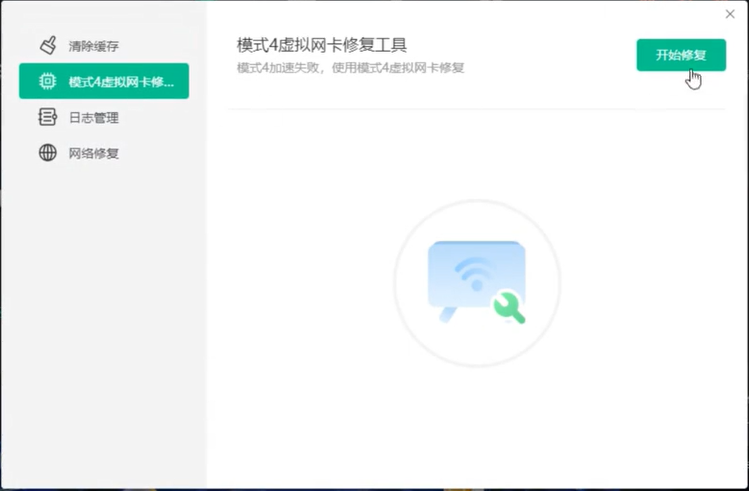Click the blank white area below the illustration
Screen dimensions: 749x491
[476, 420]
